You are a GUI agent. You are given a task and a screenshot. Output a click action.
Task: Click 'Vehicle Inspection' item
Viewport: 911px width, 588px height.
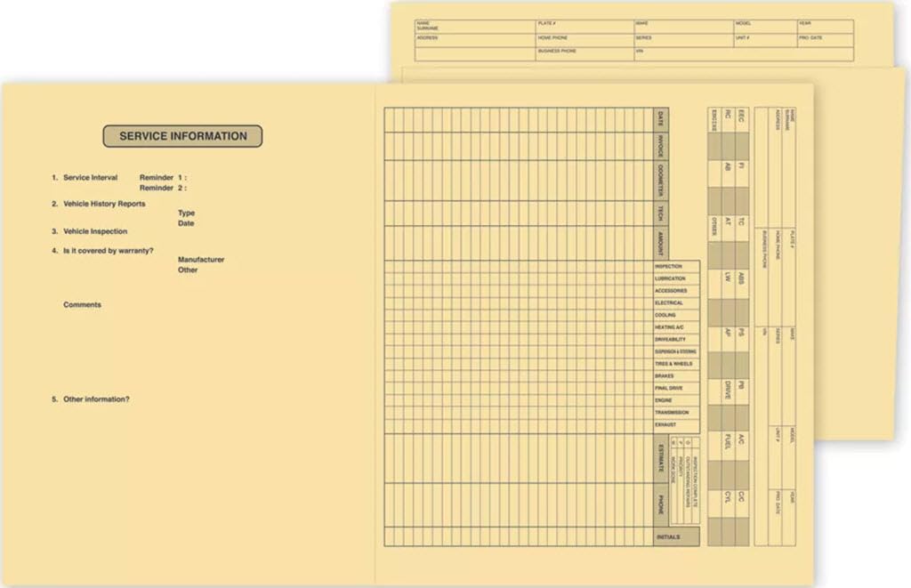(x=95, y=231)
